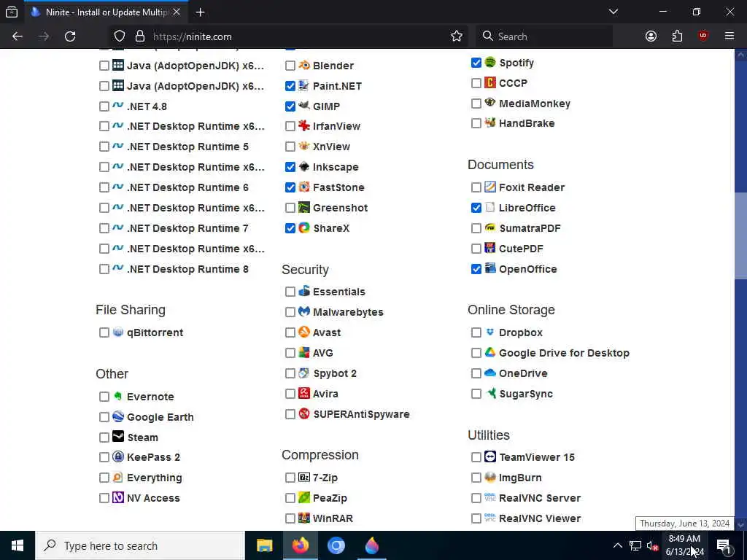Click the Paint.NET app icon
Screen dimensions: 747x560
[x=304, y=86]
